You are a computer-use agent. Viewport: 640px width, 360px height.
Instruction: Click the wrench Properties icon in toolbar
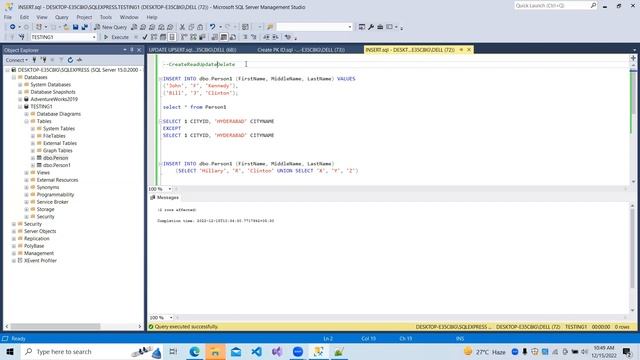(371, 27)
